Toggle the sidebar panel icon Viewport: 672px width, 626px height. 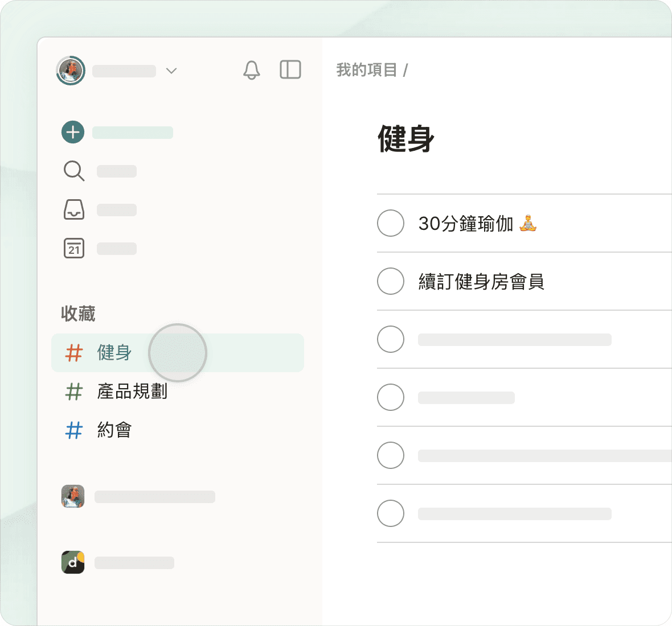pos(290,70)
